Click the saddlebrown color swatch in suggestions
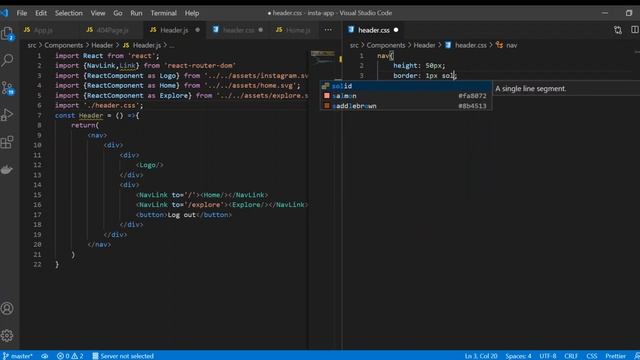This screenshot has height=360, width=640. coord(327,106)
